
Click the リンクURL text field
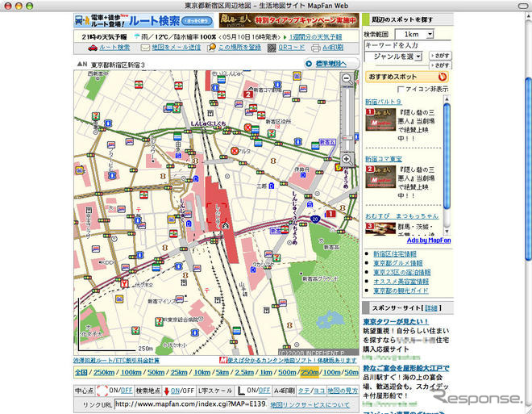tap(191, 404)
